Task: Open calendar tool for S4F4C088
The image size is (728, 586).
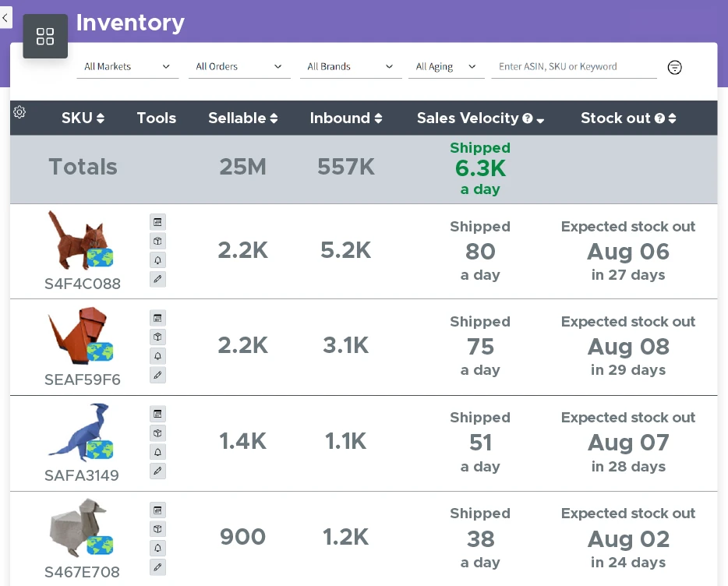Action: pyautogui.click(x=158, y=222)
